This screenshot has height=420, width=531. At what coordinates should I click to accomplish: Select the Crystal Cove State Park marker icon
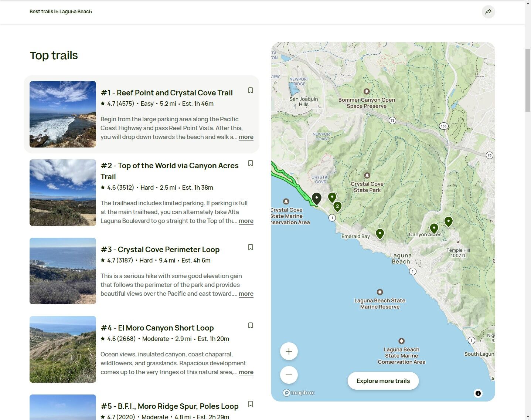pos(367,175)
